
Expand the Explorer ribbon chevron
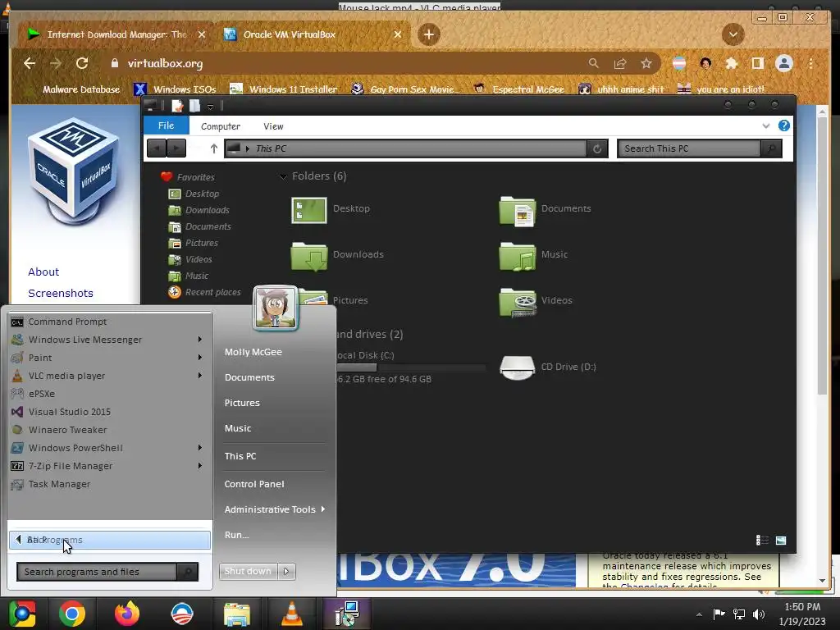tap(765, 126)
